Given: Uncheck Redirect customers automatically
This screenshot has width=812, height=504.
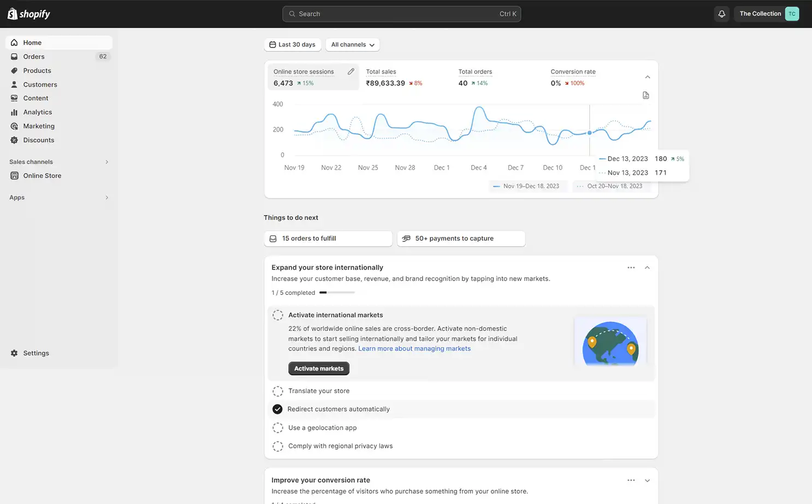Looking at the screenshot, I should (277, 409).
